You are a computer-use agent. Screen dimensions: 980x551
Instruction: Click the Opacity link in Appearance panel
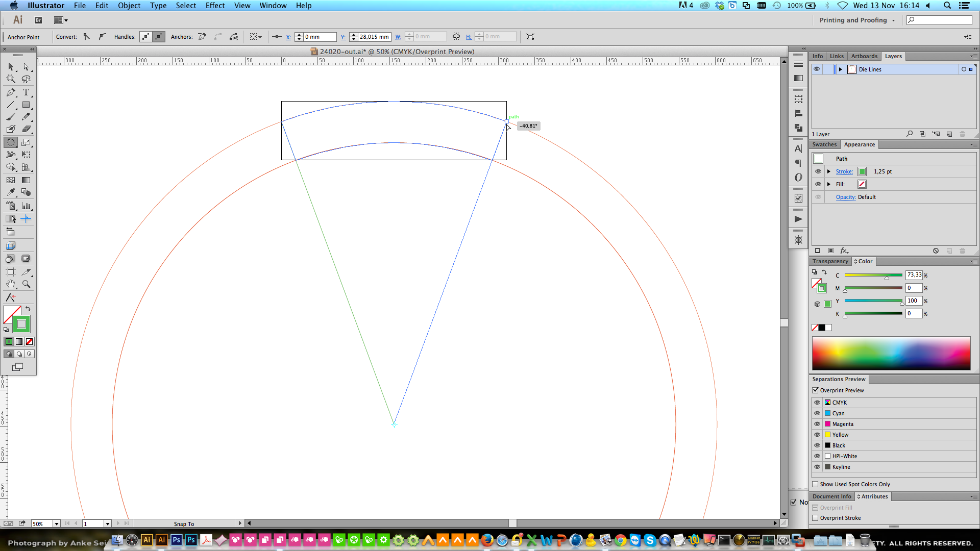pos(846,197)
